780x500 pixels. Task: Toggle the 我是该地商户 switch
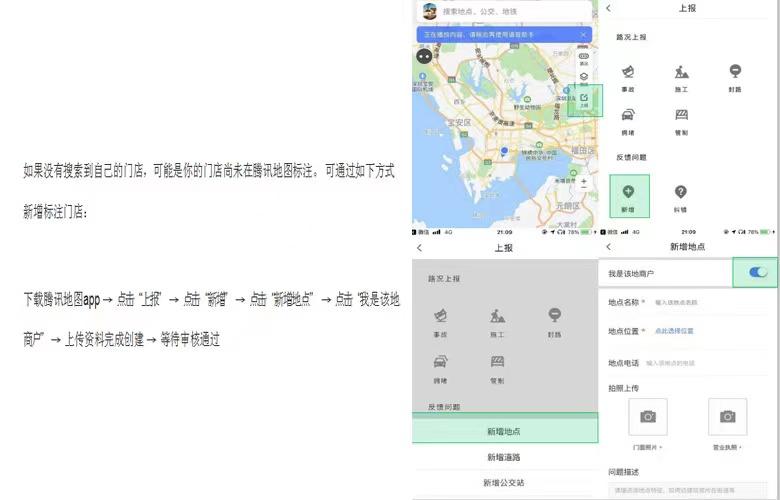coord(758,272)
